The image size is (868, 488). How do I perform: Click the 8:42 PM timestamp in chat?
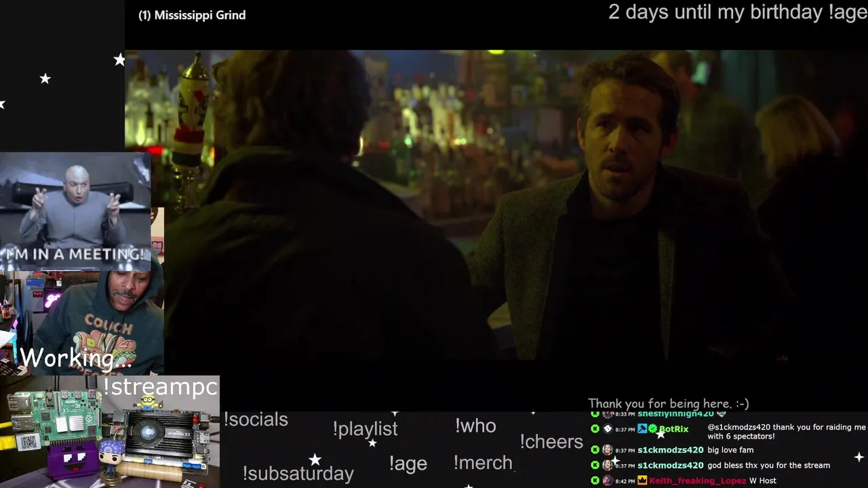625,481
